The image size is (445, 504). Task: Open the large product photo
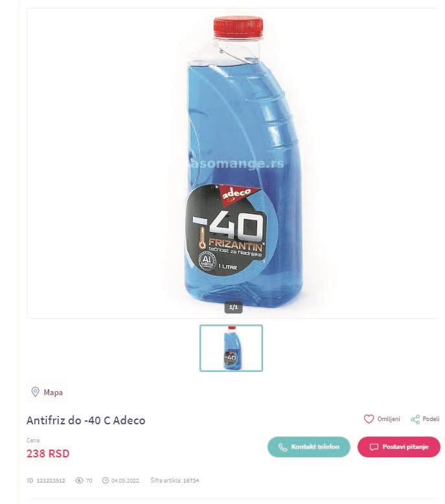coord(233,163)
